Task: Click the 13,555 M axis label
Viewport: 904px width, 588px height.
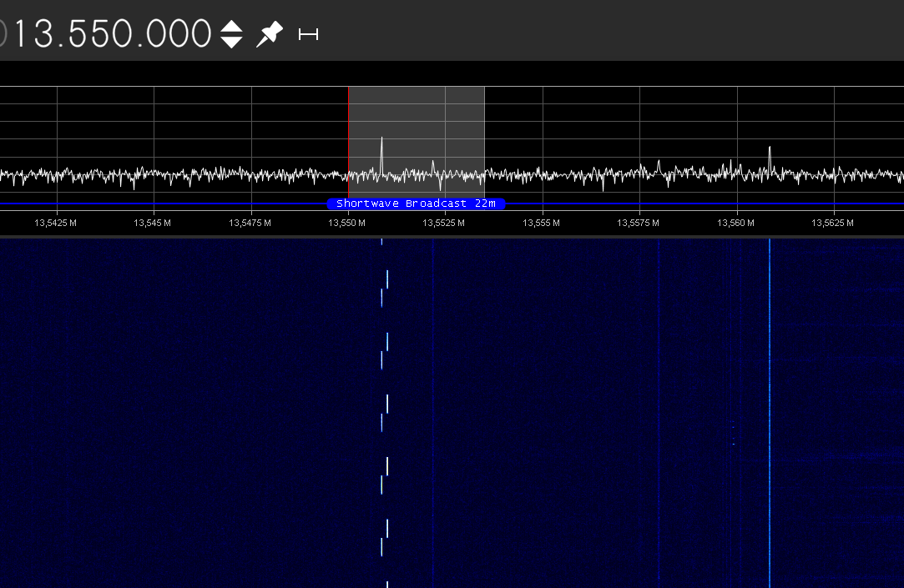Action: (x=541, y=223)
